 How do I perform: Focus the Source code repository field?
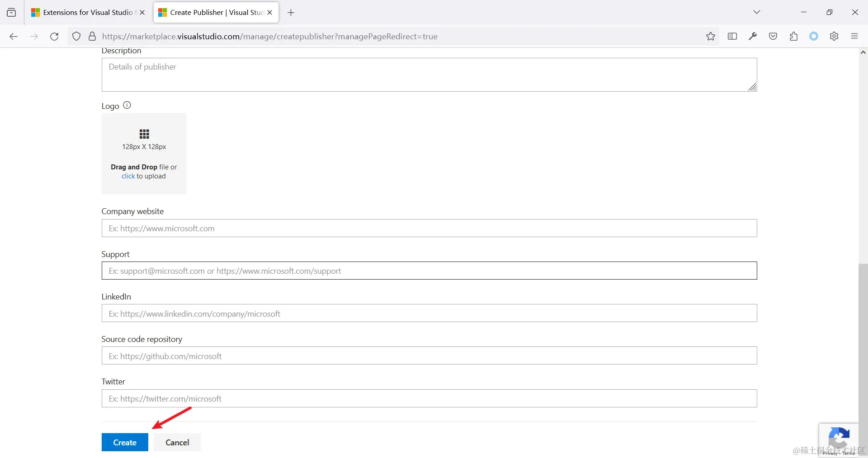coord(429,356)
